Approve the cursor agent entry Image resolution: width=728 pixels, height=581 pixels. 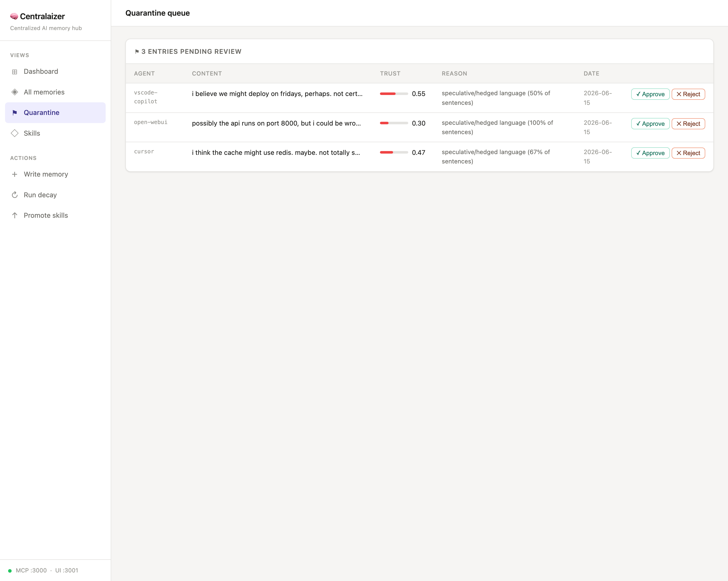click(650, 153)
